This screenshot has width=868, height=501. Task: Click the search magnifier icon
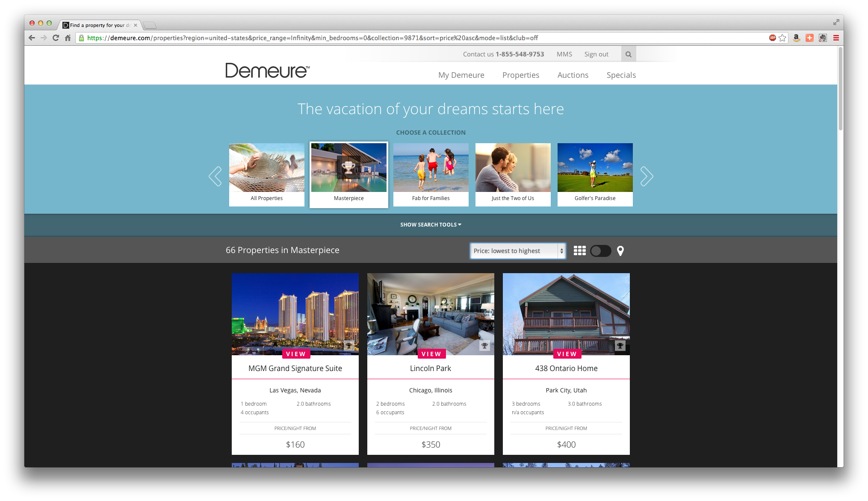point(628,54)
